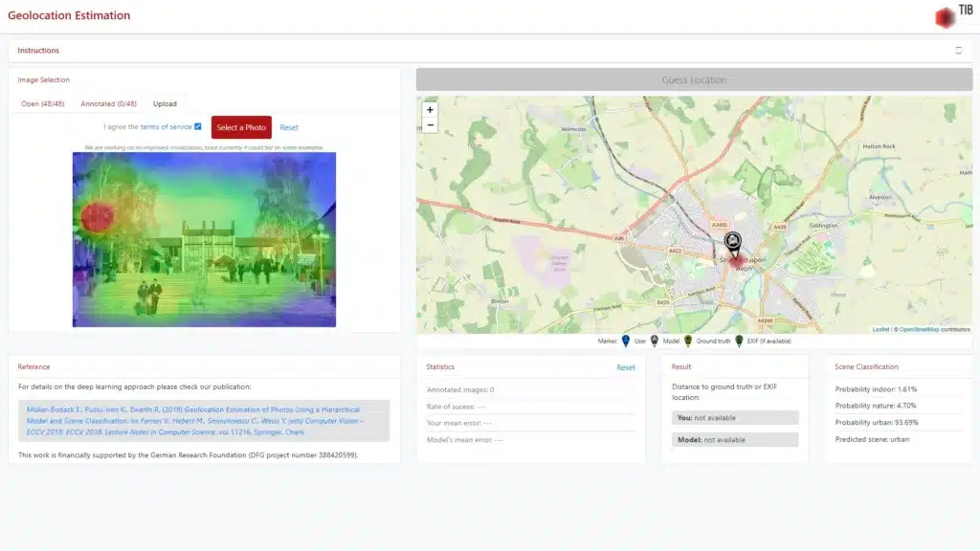Switch to the Annotated (0/48) tab
This screenshot has width=980, height=551.
(108, 103)
